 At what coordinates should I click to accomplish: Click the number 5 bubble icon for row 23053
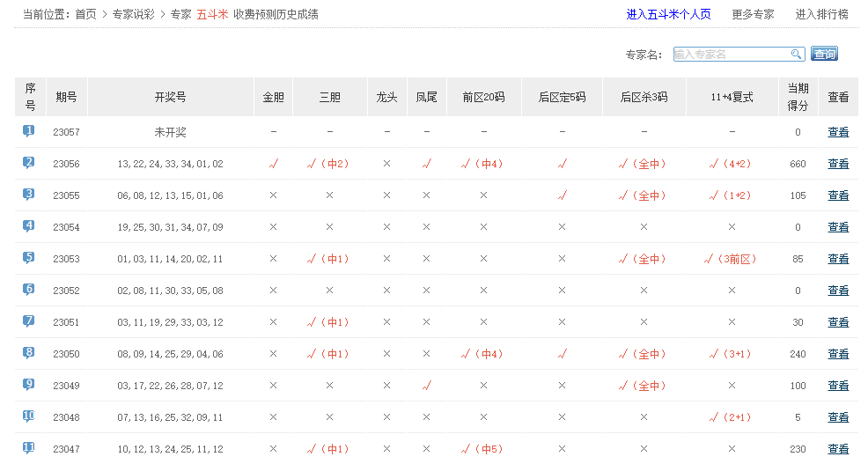pyautogui.click(x=29, y=258)
